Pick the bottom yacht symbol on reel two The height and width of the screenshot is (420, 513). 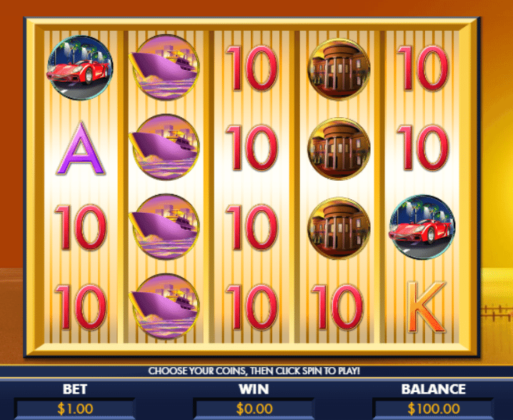coord(164,306)
